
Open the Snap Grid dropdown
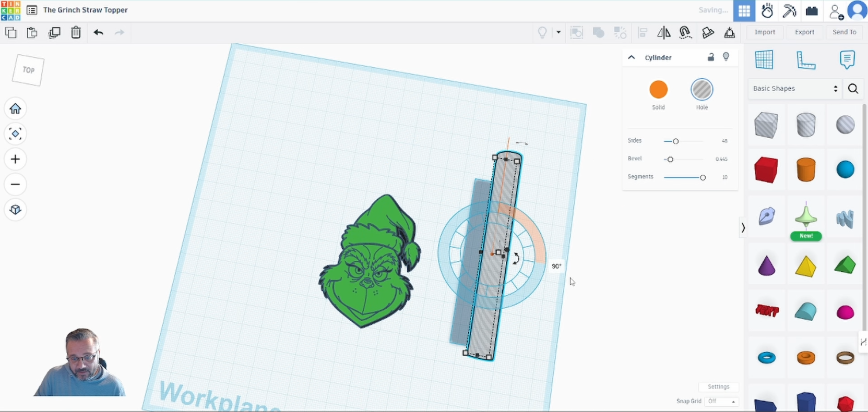pos(722,401)
